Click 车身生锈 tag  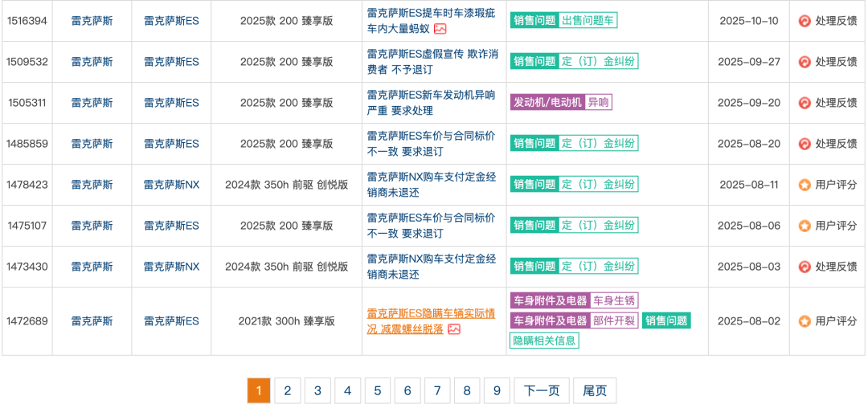pos(615,300)
